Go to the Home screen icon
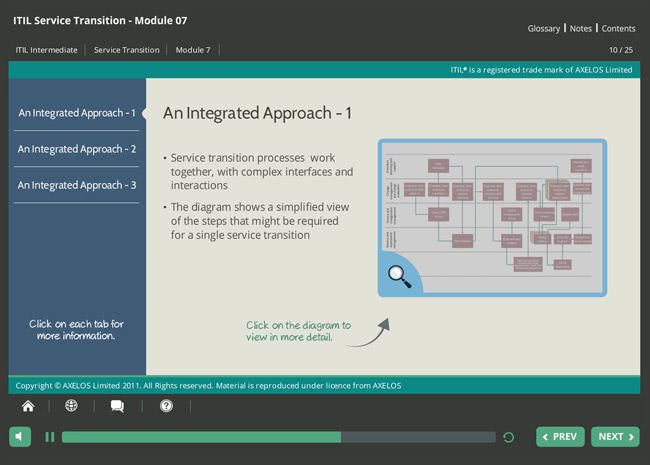This screenshot has height=465, width=650. pos(28,406)
